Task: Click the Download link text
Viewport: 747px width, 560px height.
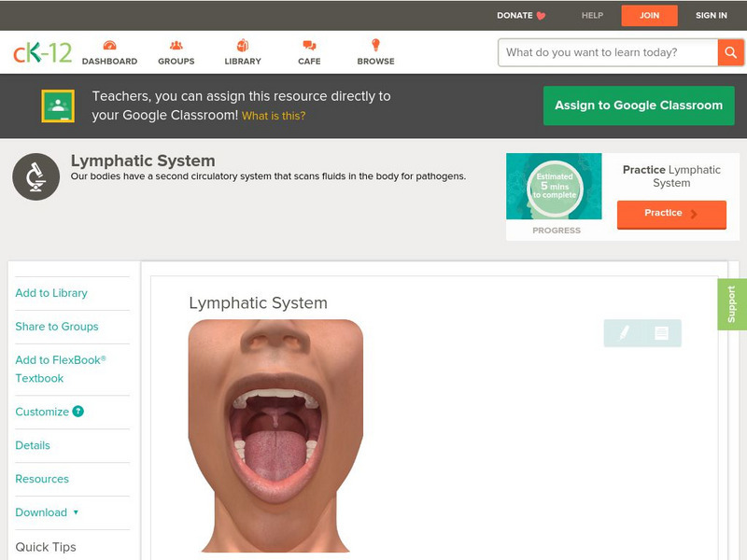Action: 41,512
